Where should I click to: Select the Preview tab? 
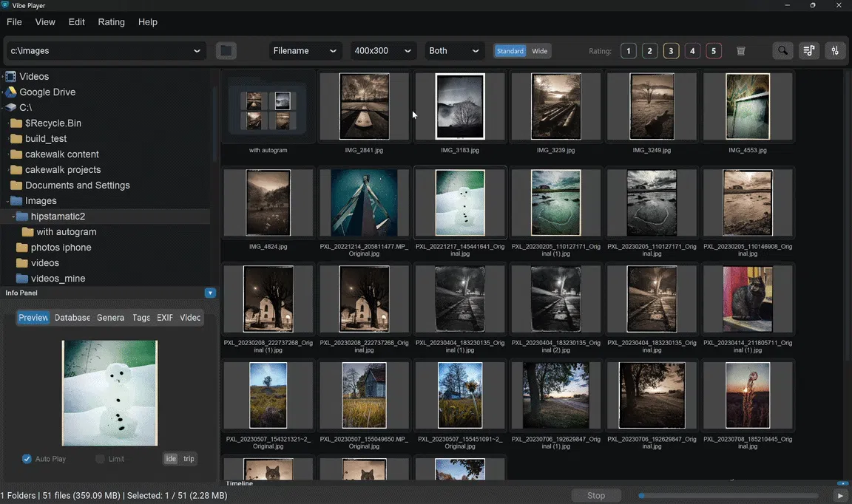[x=33, y=318]
